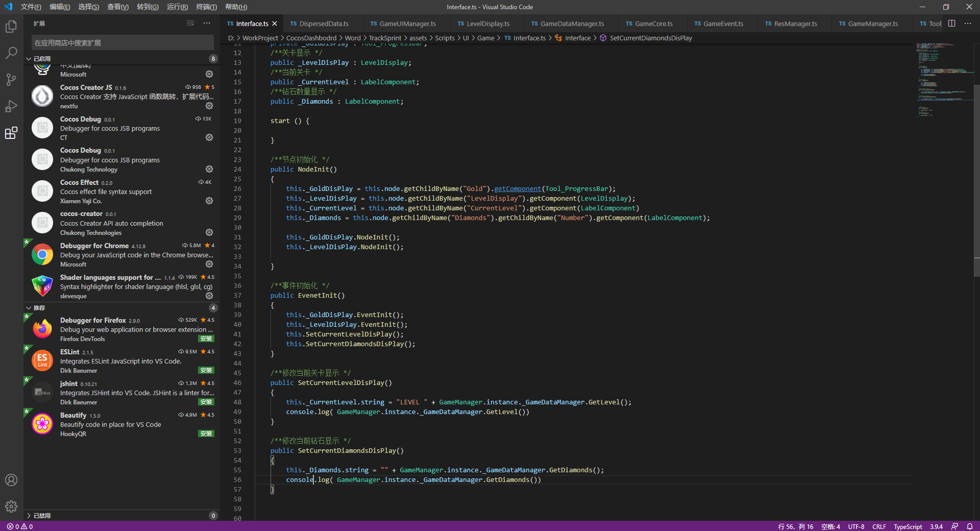Close the Interface.ts editor tab
The image size is (980, 531).
(x=275, y=24)
